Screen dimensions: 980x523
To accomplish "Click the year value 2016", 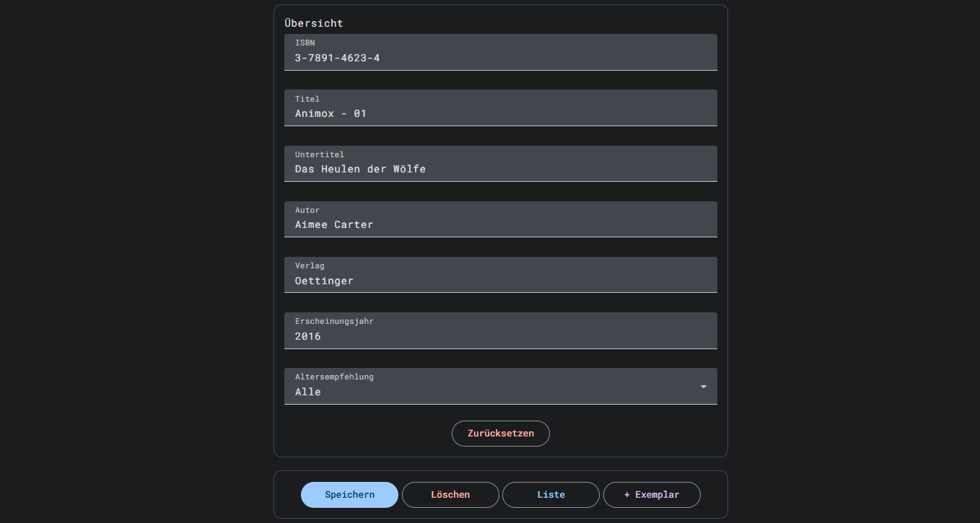I will coord(307,336).
